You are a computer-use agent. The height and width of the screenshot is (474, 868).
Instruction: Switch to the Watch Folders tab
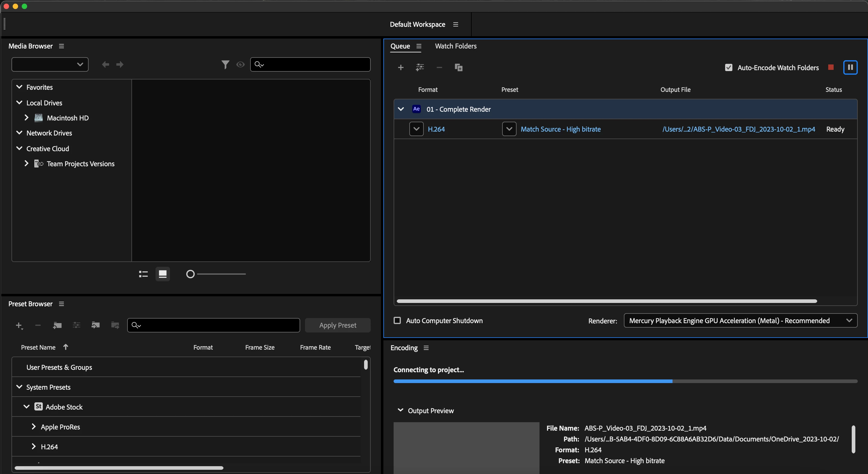(456, 46)
